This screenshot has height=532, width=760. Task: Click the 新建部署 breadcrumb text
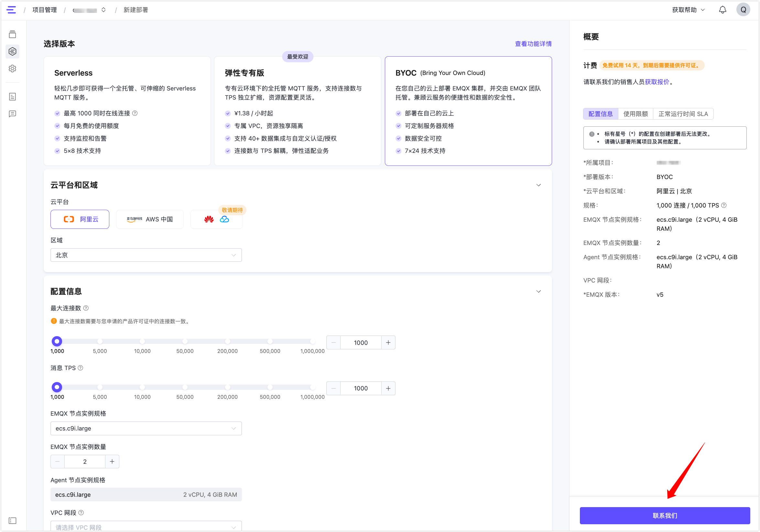pos(136,10)
